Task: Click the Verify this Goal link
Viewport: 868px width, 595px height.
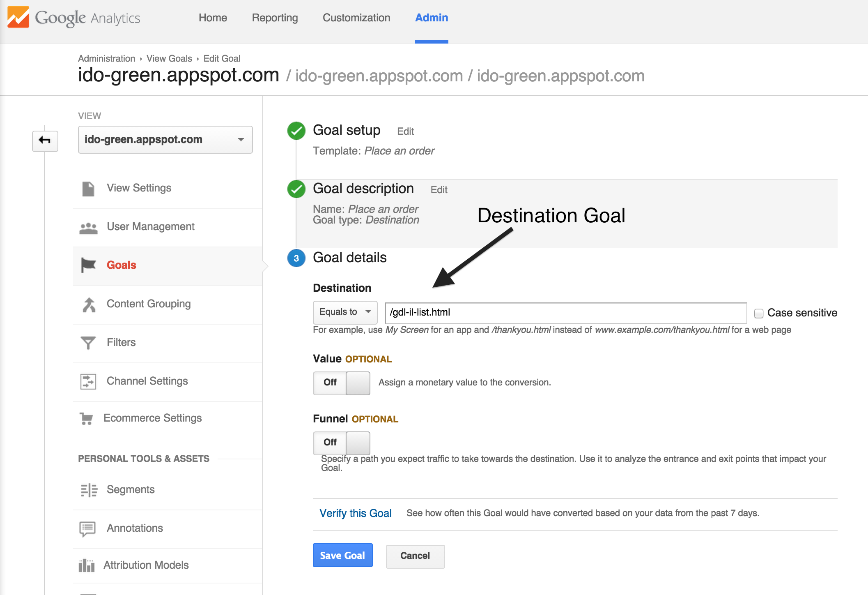Action: click(x=356, y=513)
